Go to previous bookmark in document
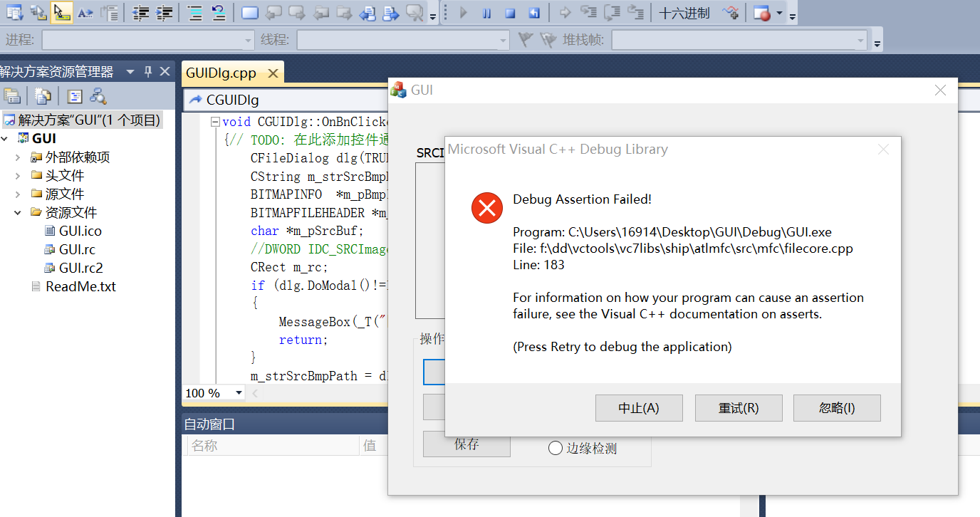This screenshot has width=980, height=517. click(x=367, y=13)
